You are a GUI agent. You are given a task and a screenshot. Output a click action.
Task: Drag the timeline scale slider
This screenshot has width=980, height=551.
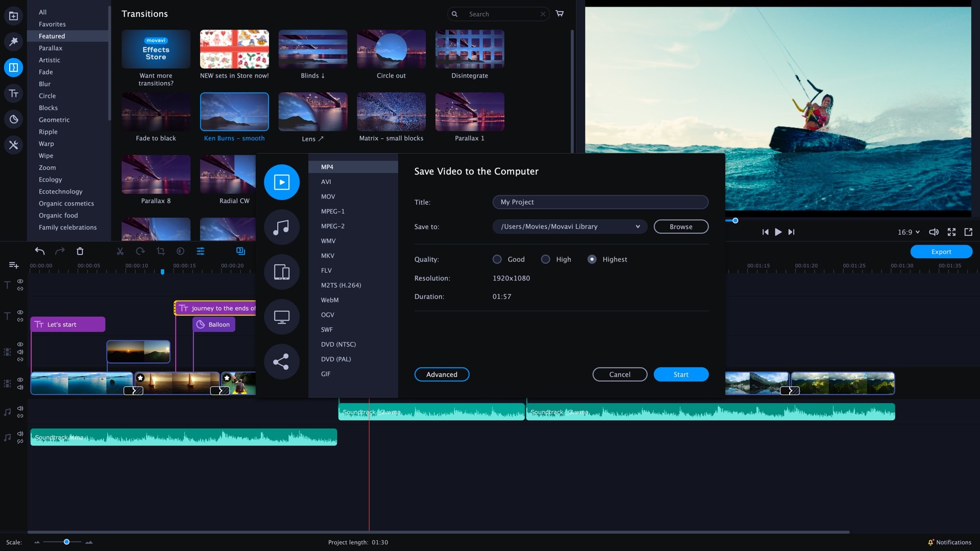click(x=66, y=542)
